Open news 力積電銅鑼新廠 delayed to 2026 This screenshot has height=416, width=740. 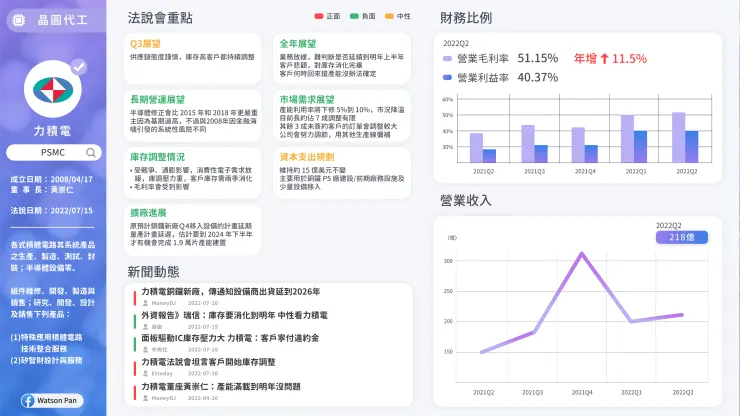click(231, 292)
